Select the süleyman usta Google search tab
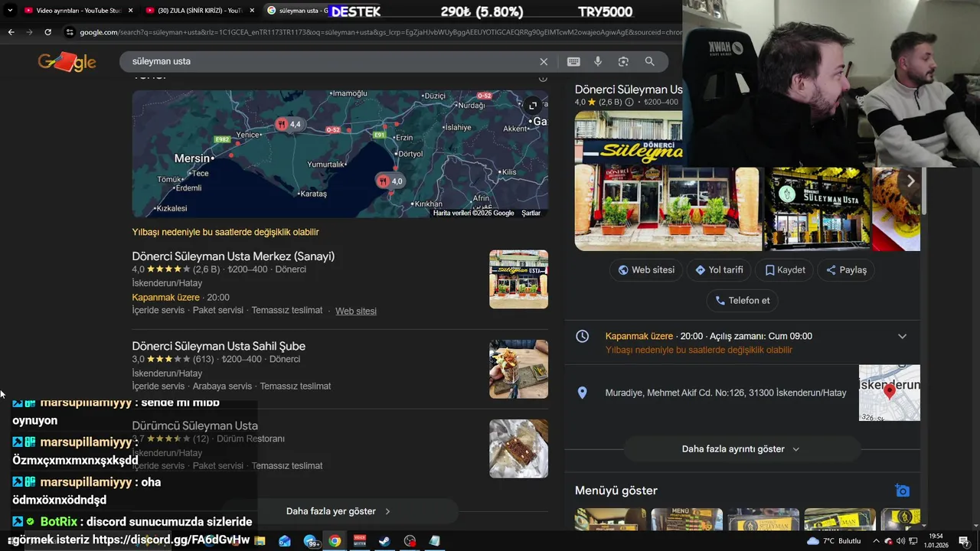The width and height of the screenshot is (980, 551). [299, 11]
